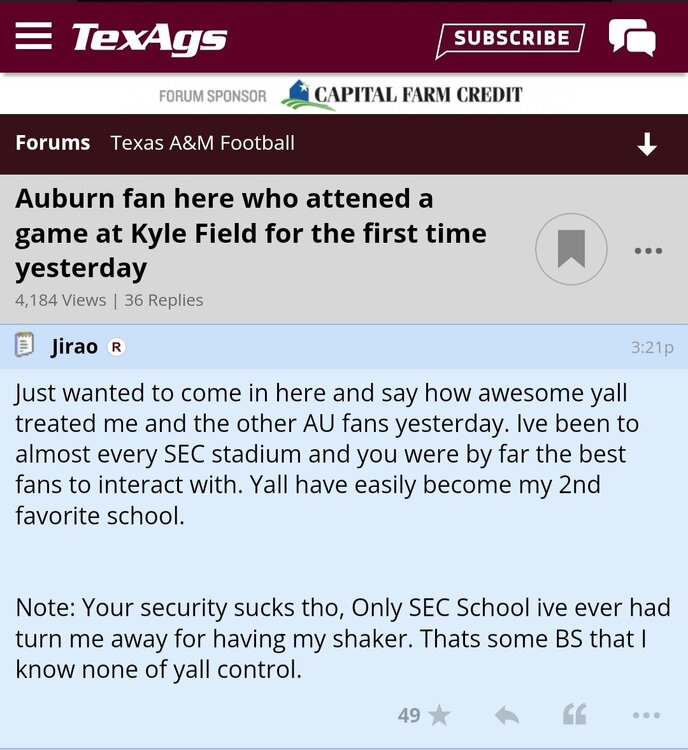
Task: Open thread options three-dot menu
Action: (648, 251)
